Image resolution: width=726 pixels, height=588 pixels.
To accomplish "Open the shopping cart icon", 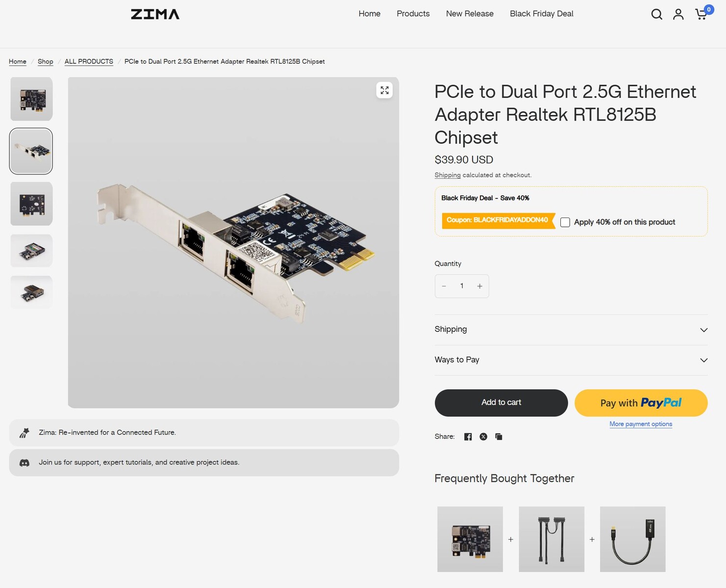I will pyautogui.click(x=701, y=14).
